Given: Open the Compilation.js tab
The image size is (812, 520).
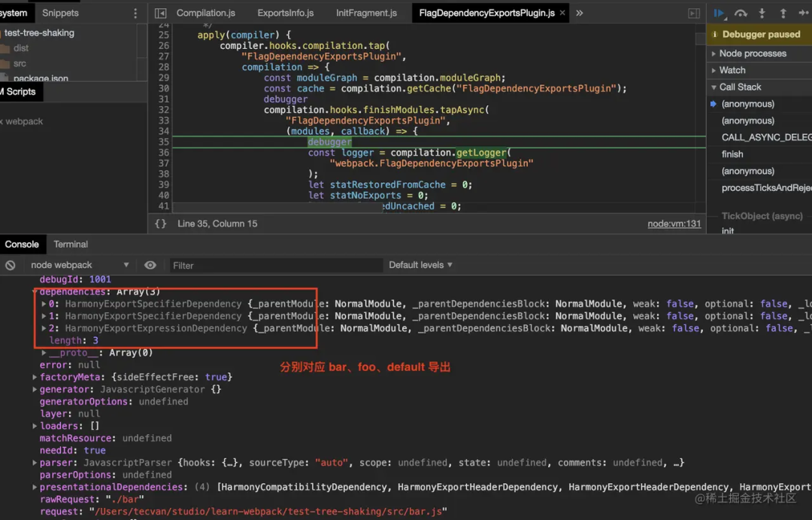Looking at the screenshot, I should [205, 13].
